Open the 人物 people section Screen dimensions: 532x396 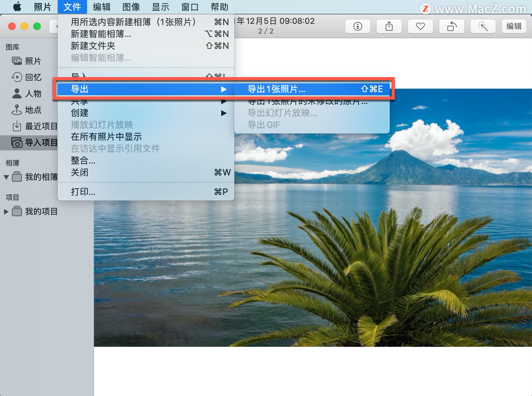click(x=33, y=94)
